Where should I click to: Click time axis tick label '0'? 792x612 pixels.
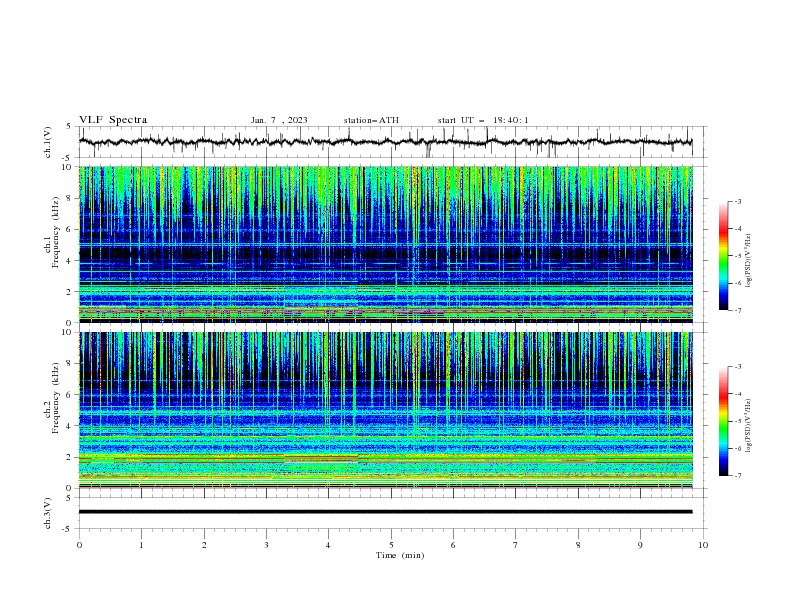[79, 545]
